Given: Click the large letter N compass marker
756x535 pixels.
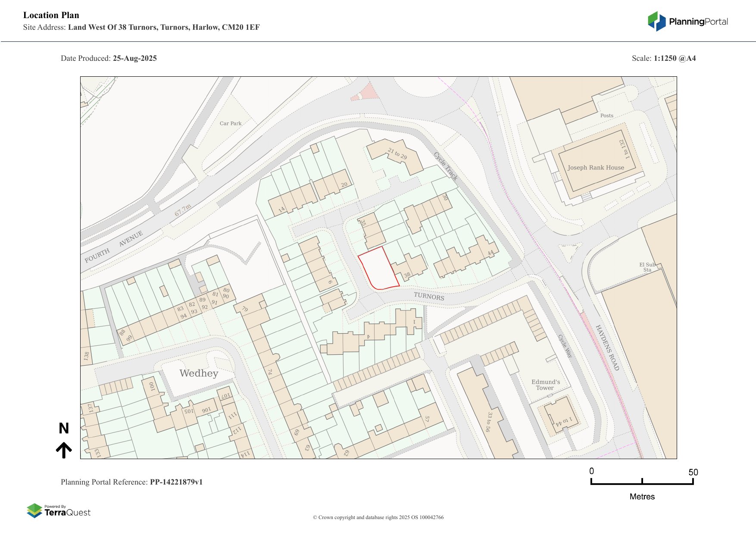Looking at the screenshot, I should pyautogui.click(x=64, y=428).
